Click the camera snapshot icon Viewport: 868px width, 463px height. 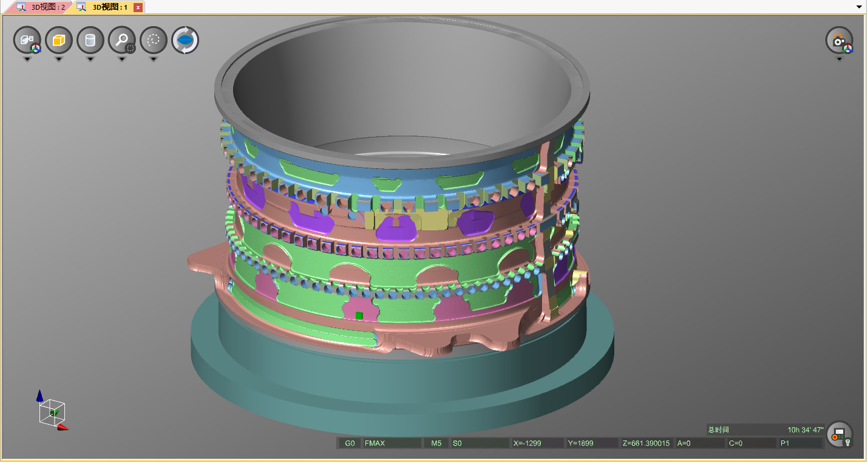(x=839, y=41)
